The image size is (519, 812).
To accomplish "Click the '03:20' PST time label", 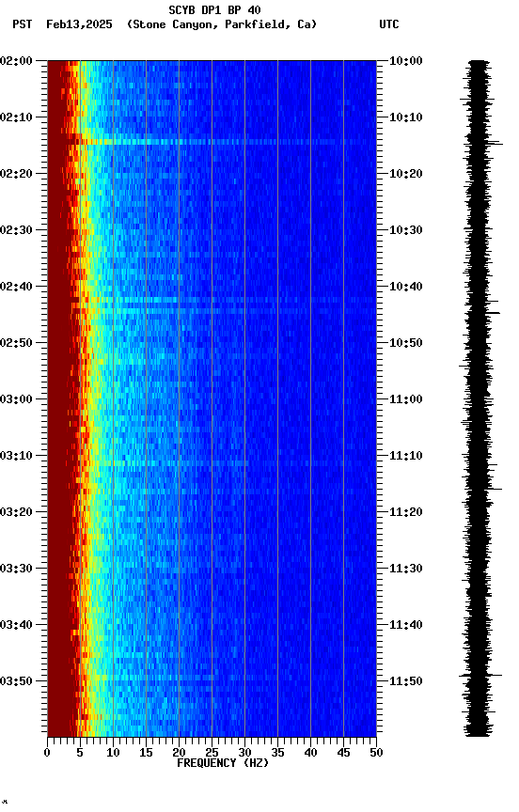I will pyautogui.click(x=16, y=512).
